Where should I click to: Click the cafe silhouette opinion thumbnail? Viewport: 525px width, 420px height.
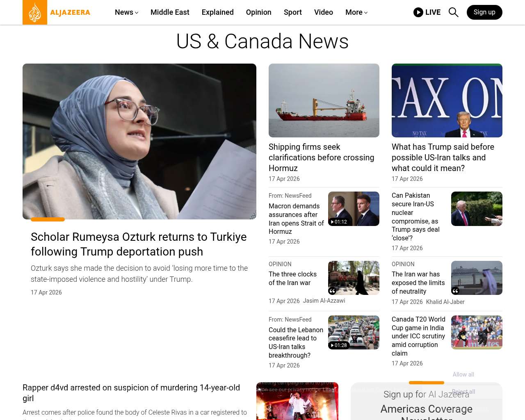[354, 278]
